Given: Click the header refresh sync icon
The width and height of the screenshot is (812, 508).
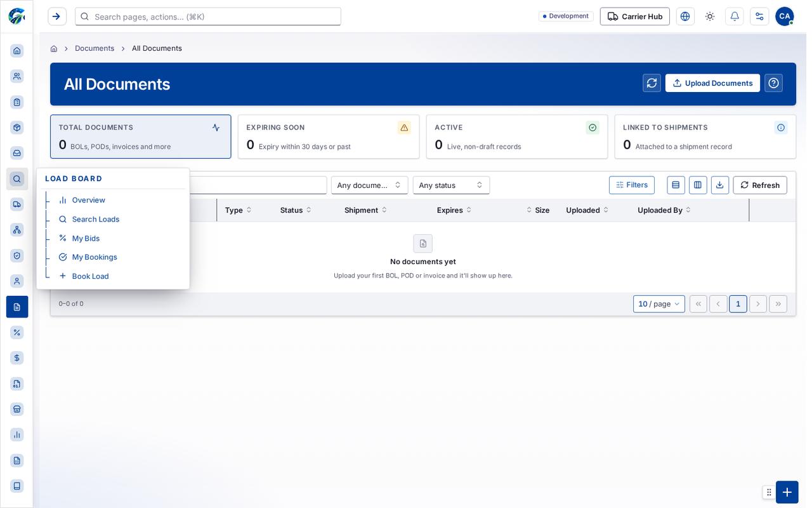Looking at the screenshot, I should (652, 83).
